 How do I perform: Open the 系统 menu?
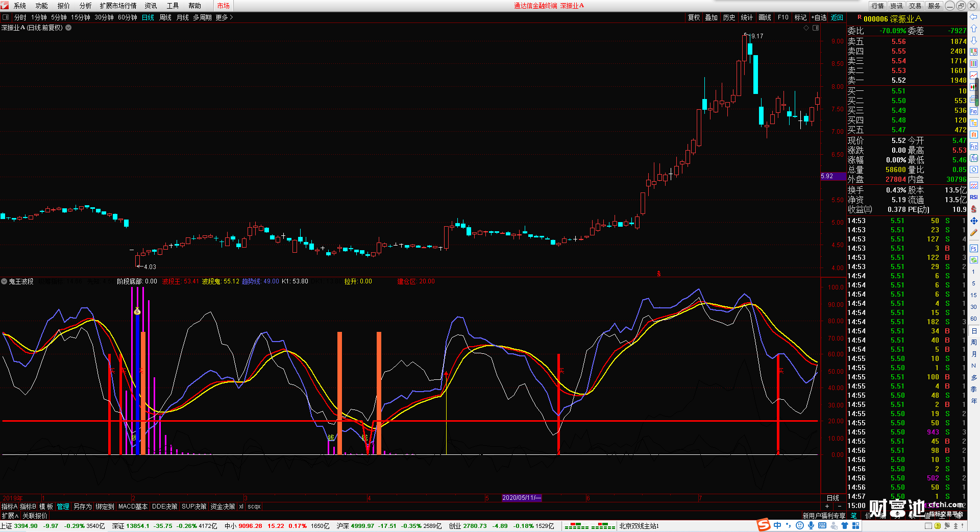(x=20, y=6)
